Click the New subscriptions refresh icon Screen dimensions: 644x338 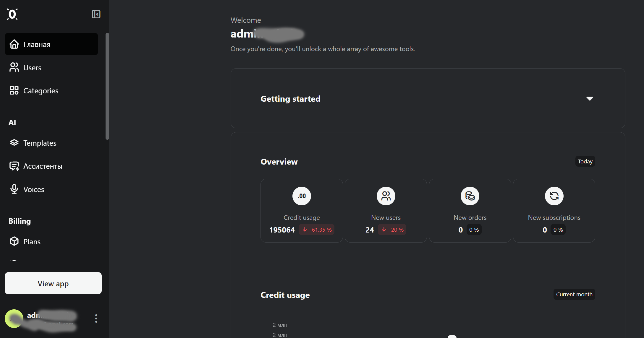(x=554, y=196)
